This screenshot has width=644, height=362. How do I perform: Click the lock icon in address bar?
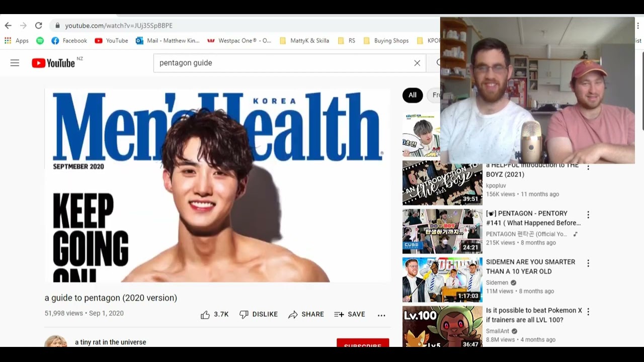coord(58,26)
